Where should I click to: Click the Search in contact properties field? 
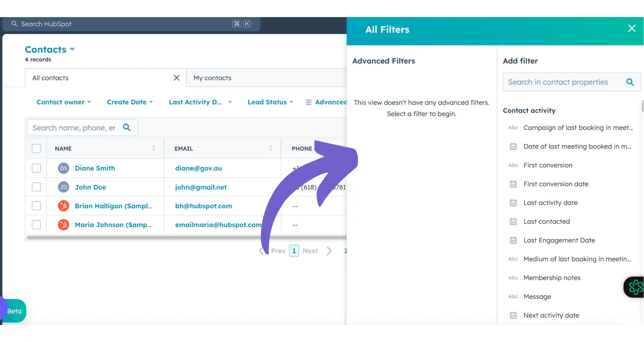[x=572, y=82]
